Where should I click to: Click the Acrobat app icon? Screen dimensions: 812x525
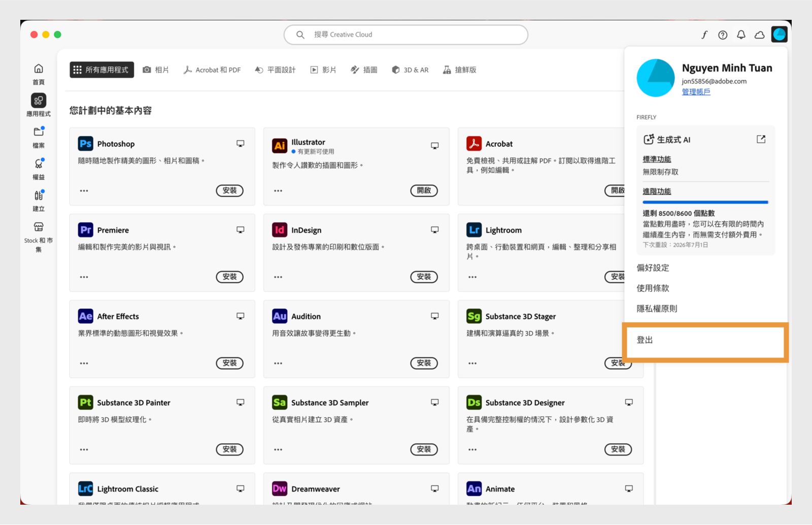[x=474, y=144]
